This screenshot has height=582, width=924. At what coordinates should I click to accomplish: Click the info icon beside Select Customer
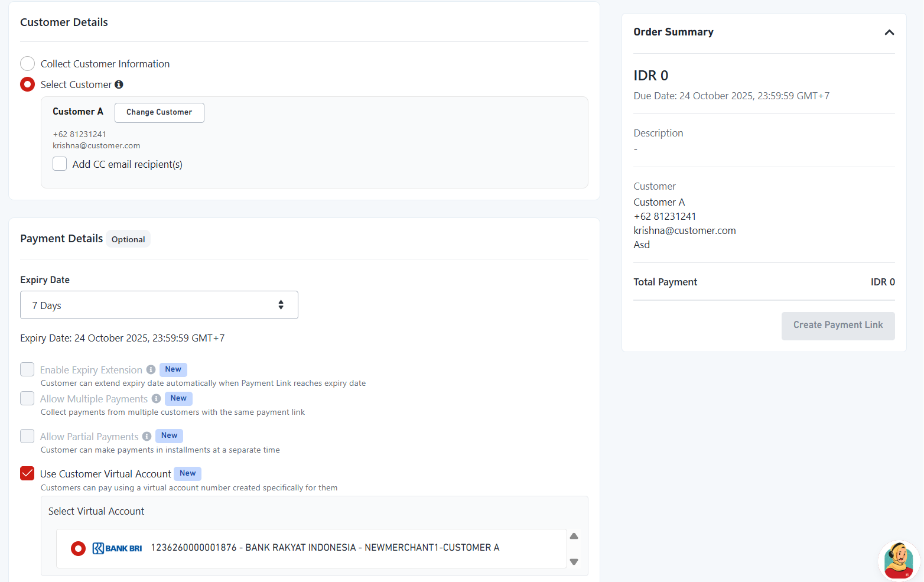(x=119, y=84)
